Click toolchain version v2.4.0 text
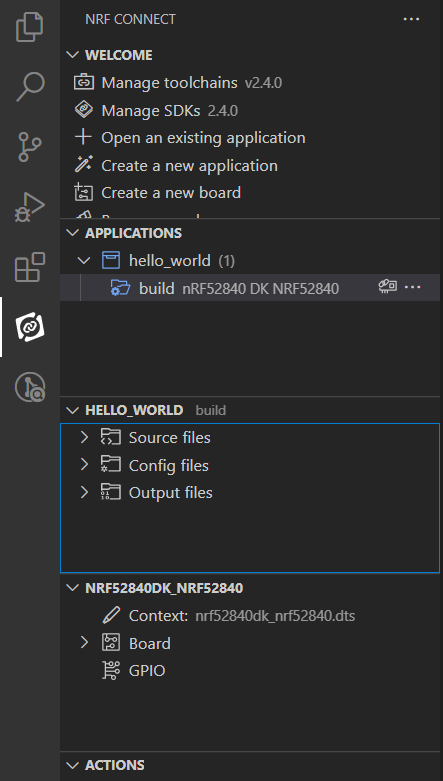Screen dimensions: 443x781 263,82
